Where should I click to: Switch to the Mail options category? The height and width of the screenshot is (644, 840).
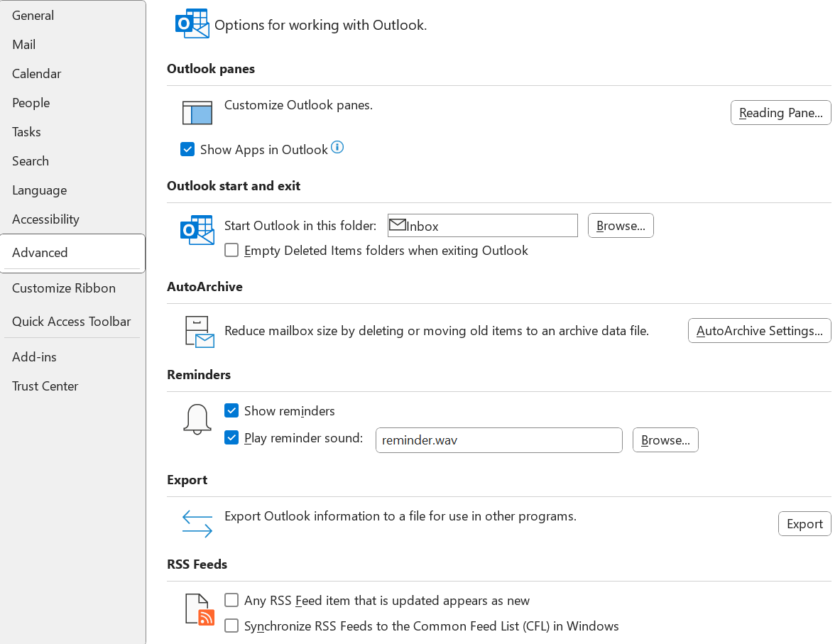click(73, 45)
